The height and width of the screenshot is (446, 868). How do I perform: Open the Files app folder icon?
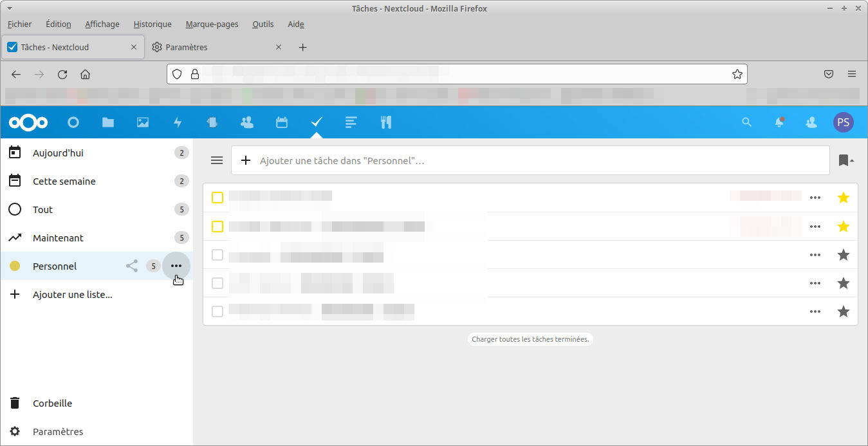pyautogui.click(x=107, y=122)
